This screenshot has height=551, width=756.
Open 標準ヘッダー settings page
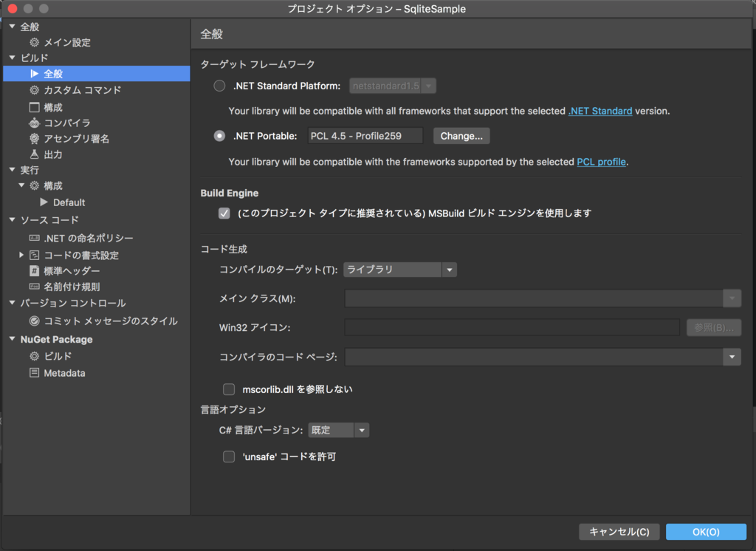72,270
